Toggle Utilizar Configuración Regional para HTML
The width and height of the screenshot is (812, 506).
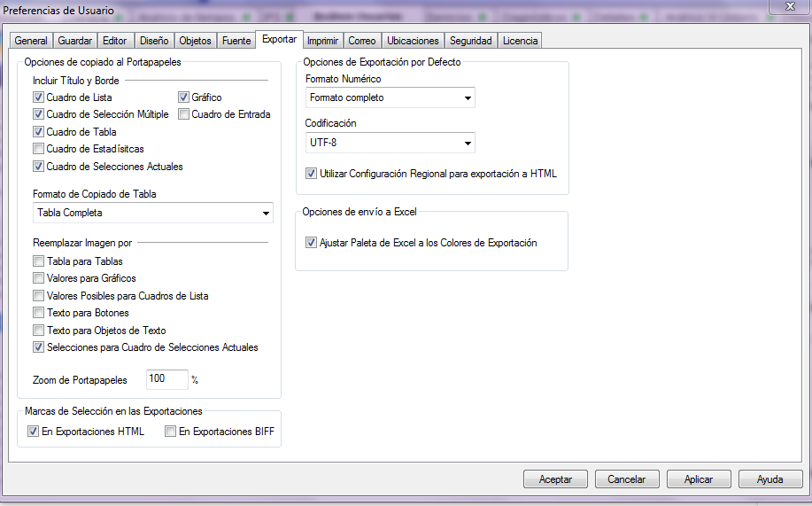[x=311, y=174]
